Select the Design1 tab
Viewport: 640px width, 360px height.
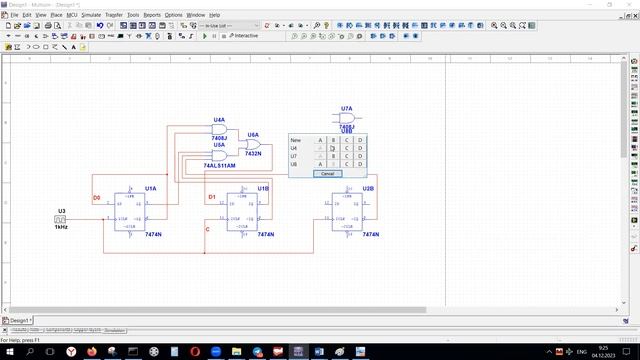point(17,320)
